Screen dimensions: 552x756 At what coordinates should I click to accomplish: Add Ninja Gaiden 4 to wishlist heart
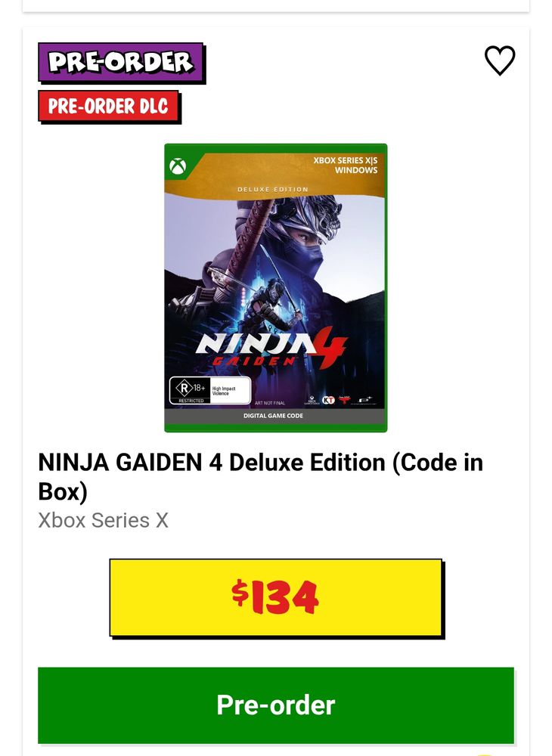500,60
